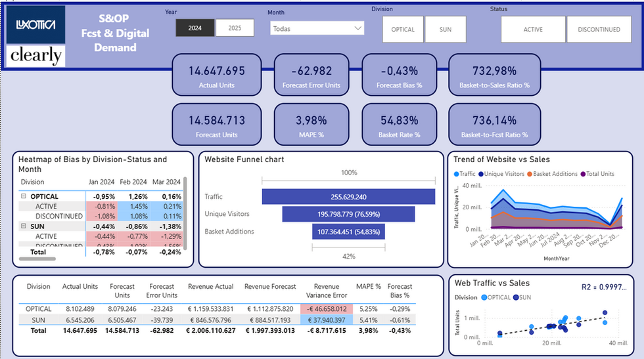The height and width of the screenshot is (359, 644).
Task: Click the Unique Visitors funnel bar
Action: tap(348, 214)
